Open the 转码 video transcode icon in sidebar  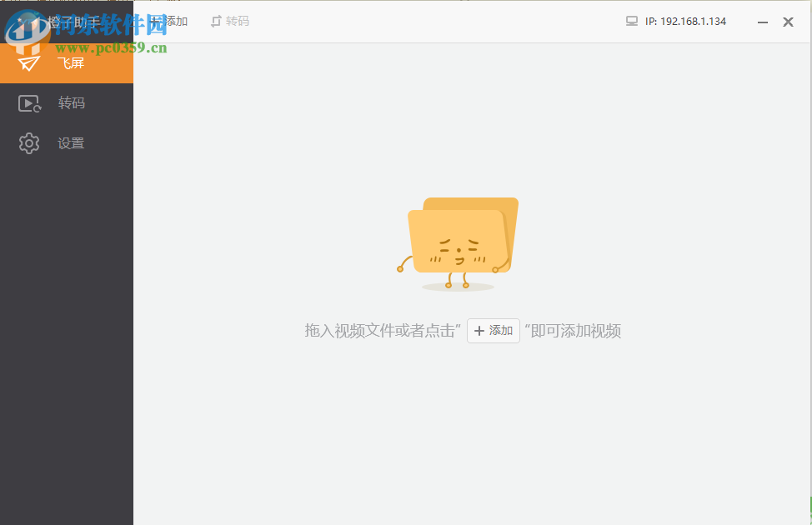[x=28, y=102]
